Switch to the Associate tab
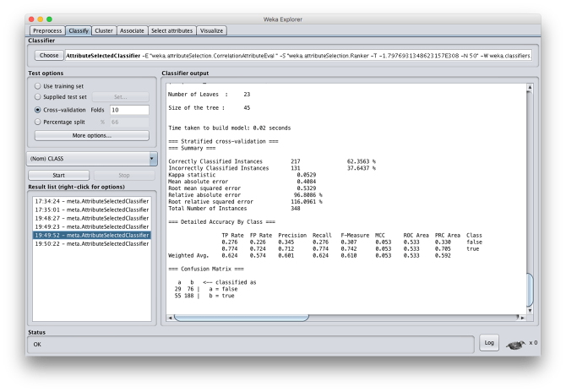Screen dimensions: 566x392 132,30
